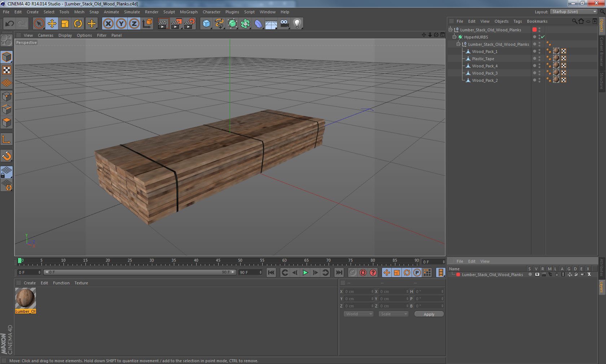Toggle visibility dots for Wood_Pack_2
The height and width of the screenshot is (364, 606).
539,80
